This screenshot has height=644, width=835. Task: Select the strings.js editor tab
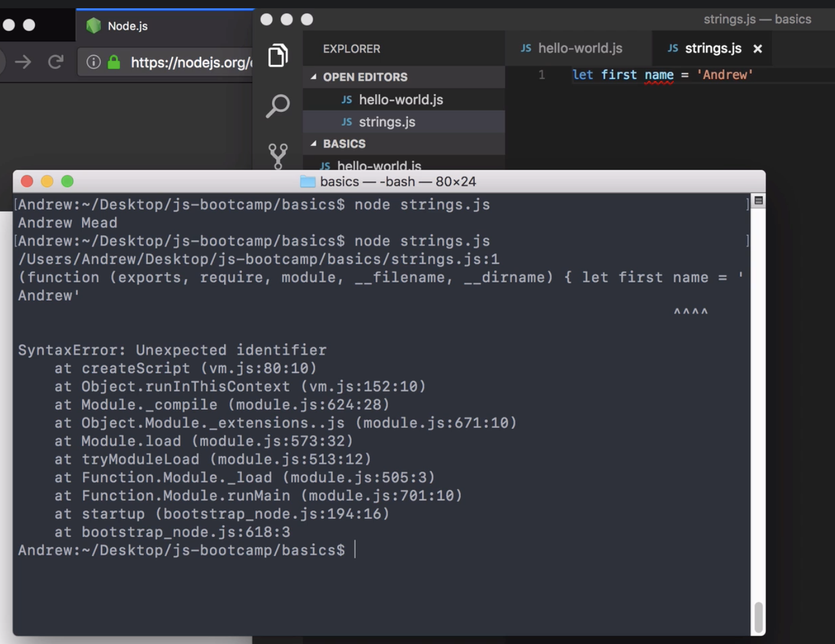(x=712, y=48)
